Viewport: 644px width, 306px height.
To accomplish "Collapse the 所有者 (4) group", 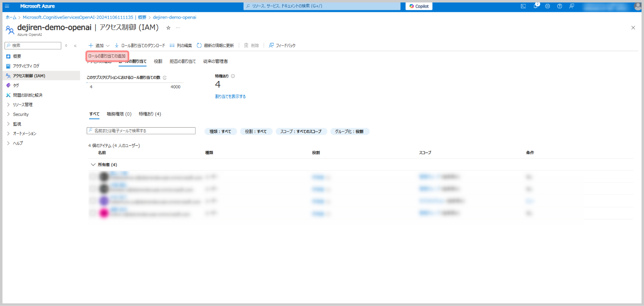I will coord(93,165).
